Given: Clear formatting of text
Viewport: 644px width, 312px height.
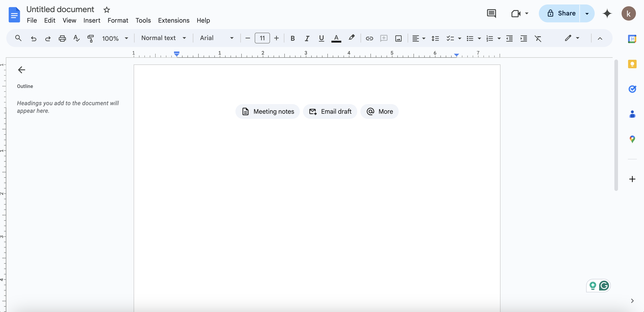Looking at the screenshot, I should 538,38.
